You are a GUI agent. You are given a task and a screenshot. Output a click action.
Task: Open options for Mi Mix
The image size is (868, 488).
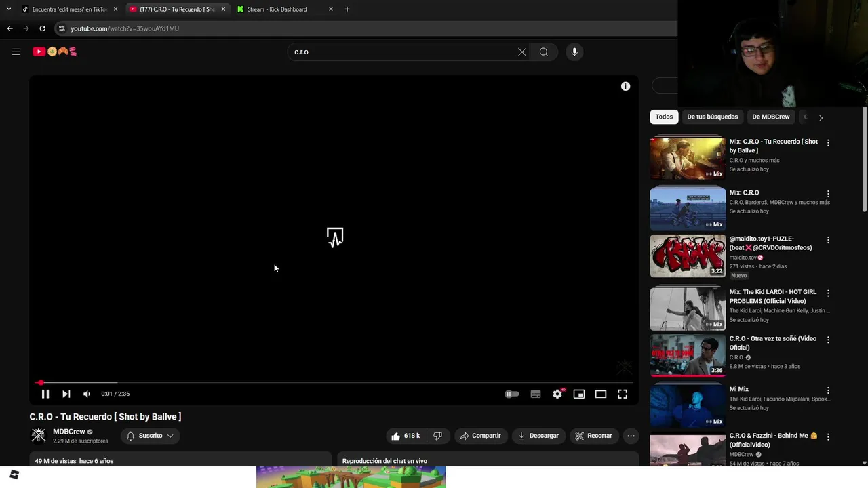[828, 390]
